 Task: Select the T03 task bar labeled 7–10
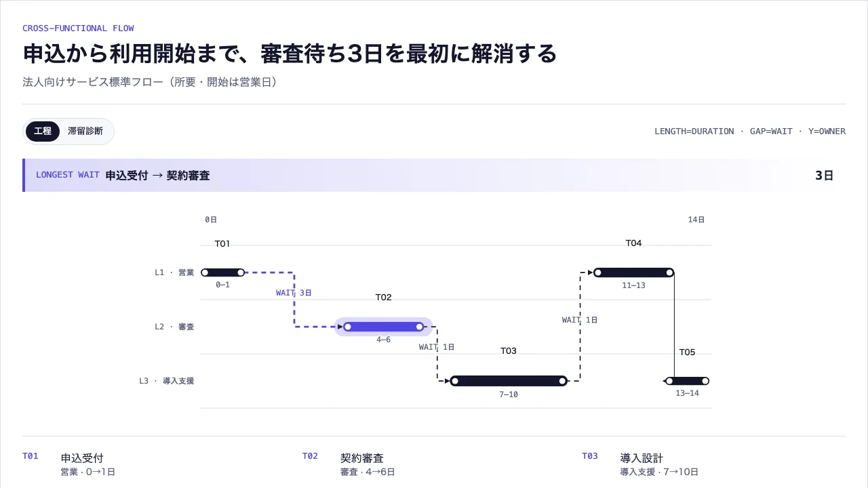pos(509,381)
